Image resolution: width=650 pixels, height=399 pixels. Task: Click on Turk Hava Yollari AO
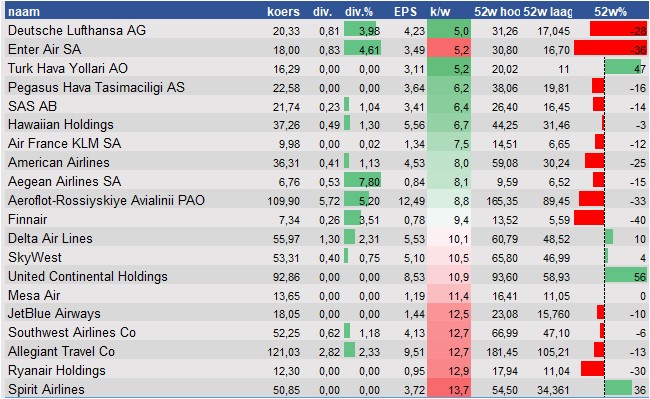[x=68, y=68]
